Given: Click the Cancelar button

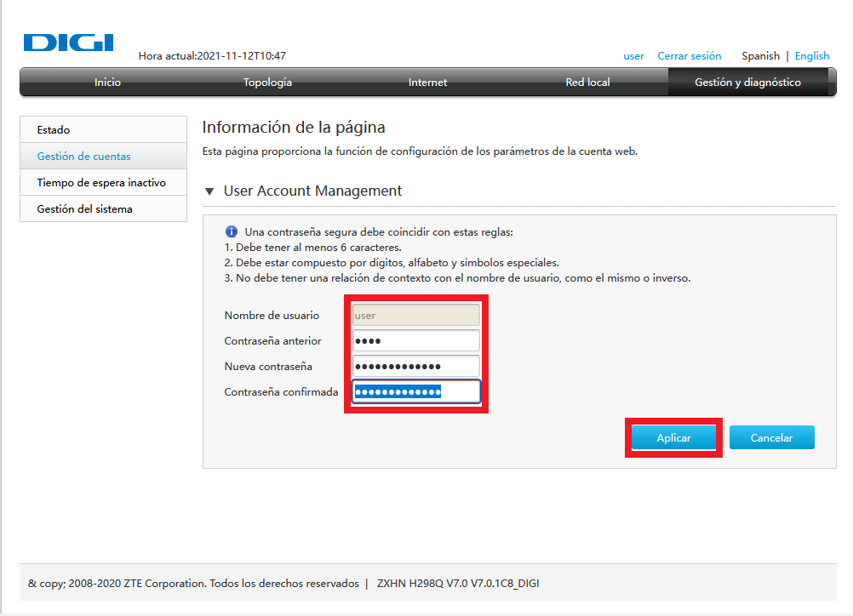Looking at the screenshot, I should pyautogui.click(x=771, y=436).
